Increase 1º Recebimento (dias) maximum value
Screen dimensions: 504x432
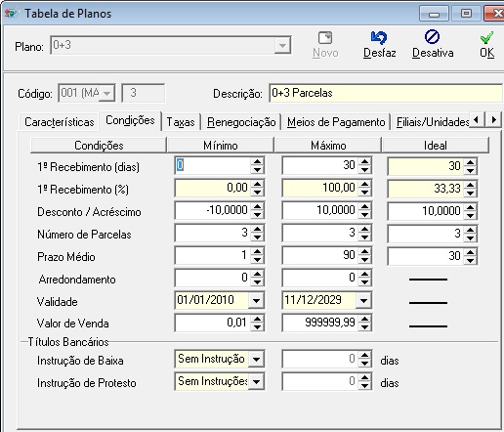point(364,161)
